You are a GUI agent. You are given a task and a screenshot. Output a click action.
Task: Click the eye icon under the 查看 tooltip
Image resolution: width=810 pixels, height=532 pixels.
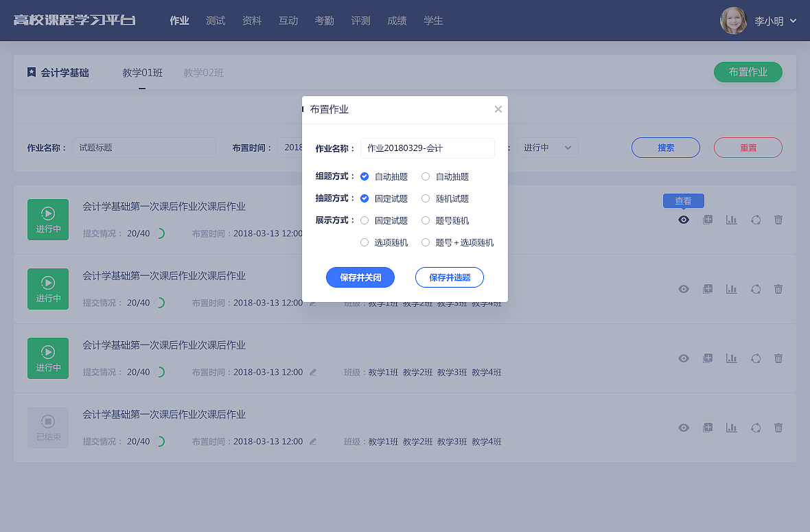point(684,220)
